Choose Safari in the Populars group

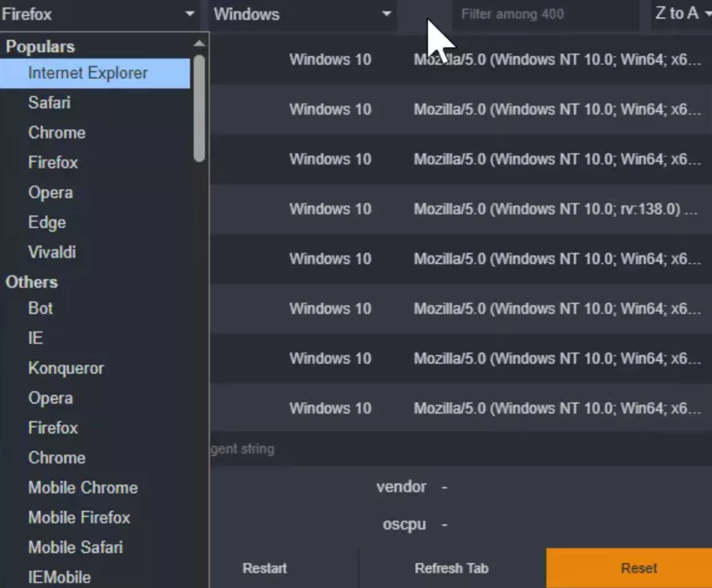point(95,103)
